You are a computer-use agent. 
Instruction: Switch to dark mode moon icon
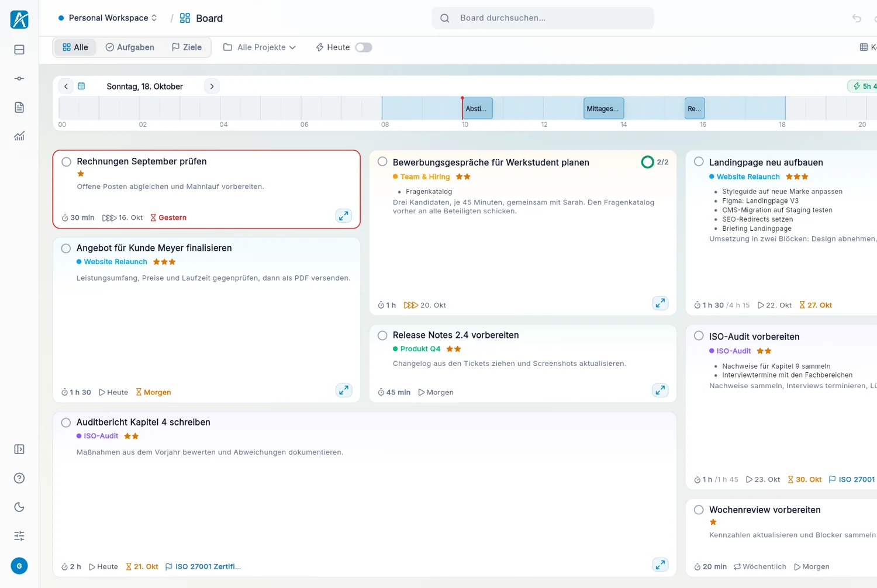click(19, 507)
